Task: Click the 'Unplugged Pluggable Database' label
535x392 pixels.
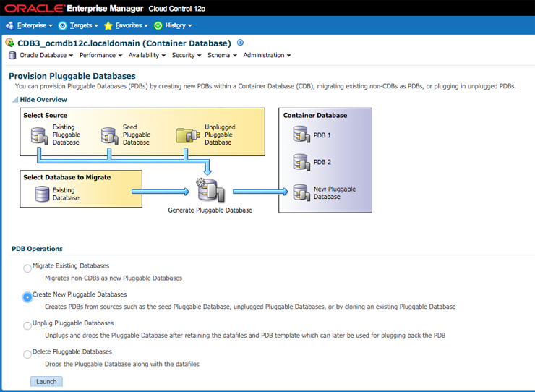Action: point(220,135)
